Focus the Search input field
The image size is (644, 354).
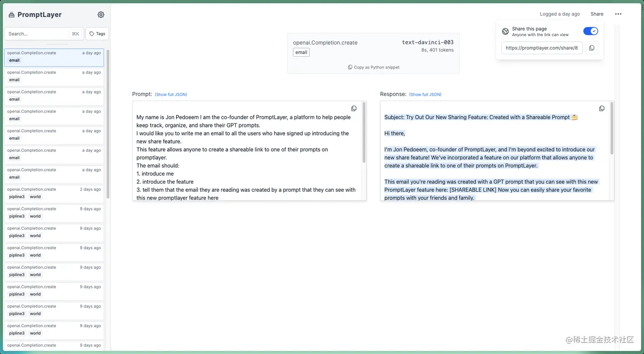44,34
